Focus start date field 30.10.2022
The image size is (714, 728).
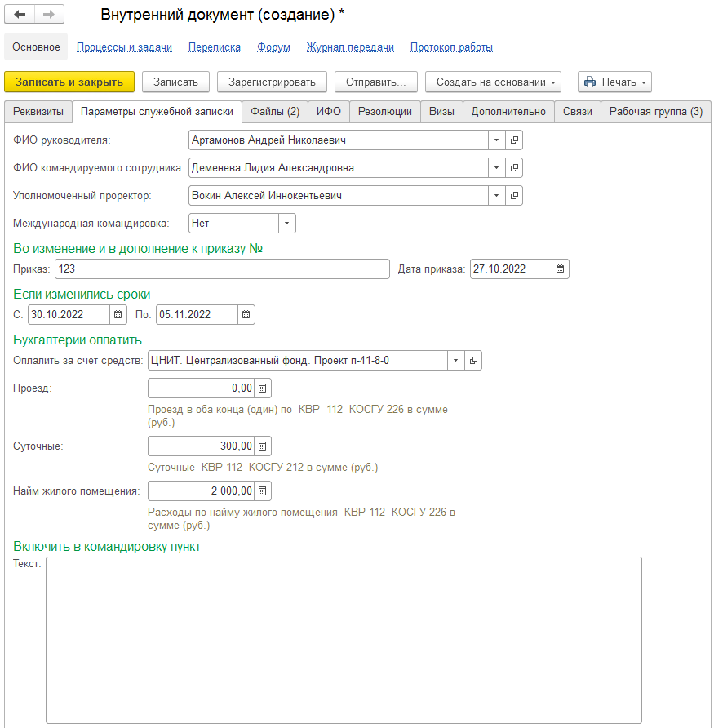pyautogui.click(x=69, y=314)
